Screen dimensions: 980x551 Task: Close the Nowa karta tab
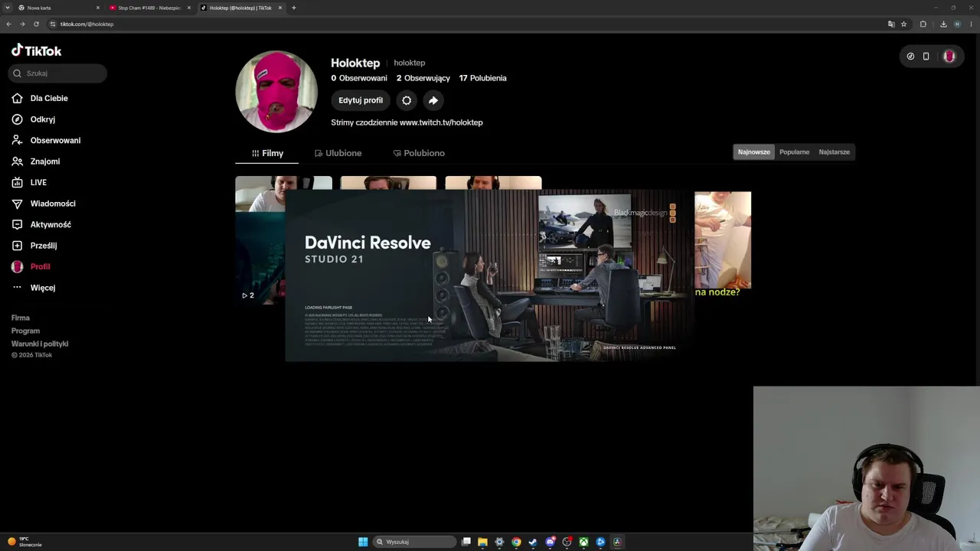(x=98, y=8)
